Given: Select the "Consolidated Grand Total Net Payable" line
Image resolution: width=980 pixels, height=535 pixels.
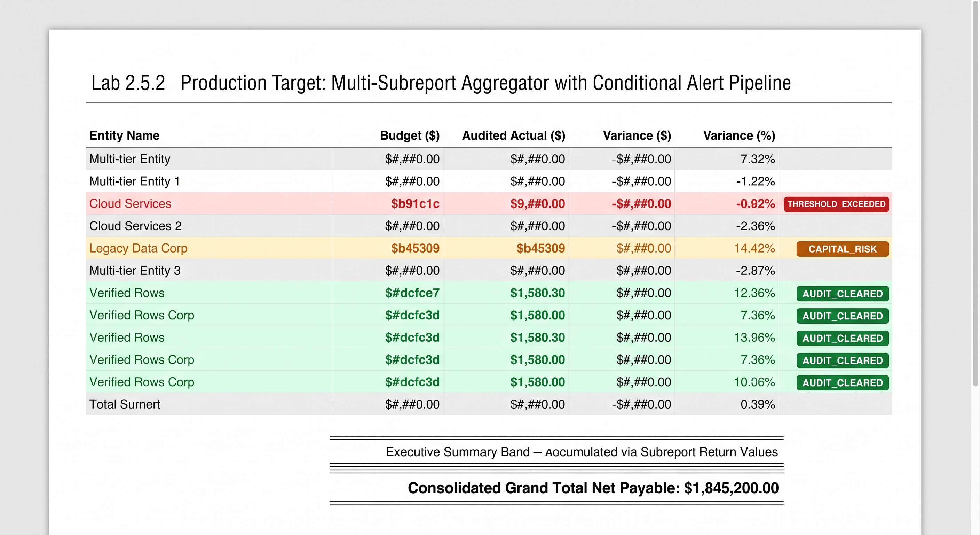Looking at the screenshot, I should tap(593, 488).
